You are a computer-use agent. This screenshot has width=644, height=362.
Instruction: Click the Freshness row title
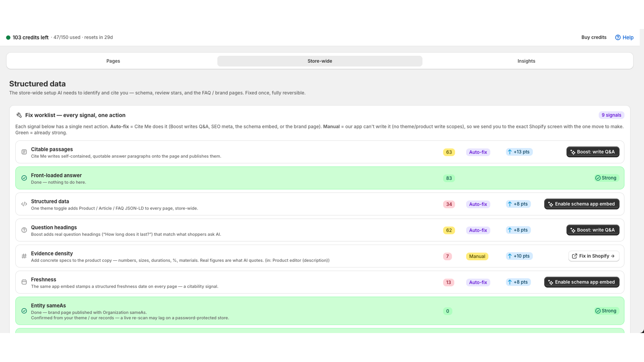(x=43, y=280)
